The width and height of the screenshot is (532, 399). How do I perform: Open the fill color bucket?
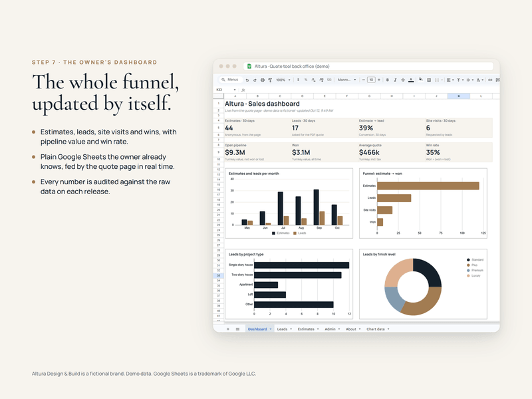pos(421,79)
